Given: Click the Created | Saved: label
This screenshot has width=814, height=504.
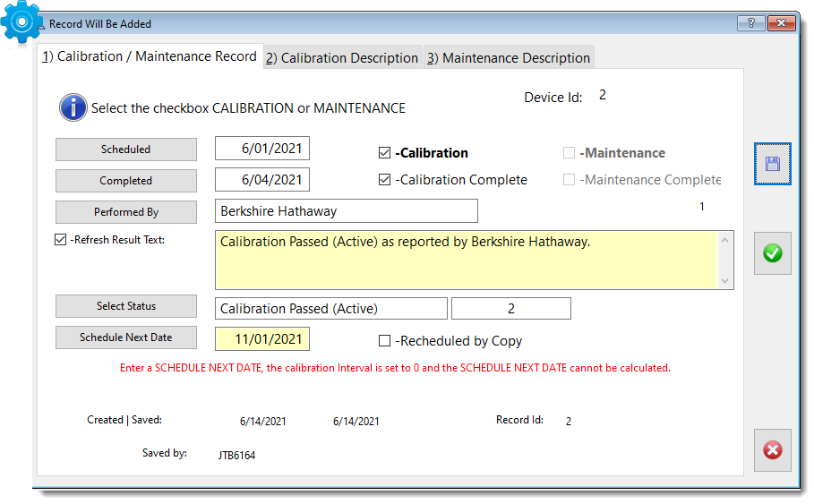Looking at the screenshot, I should (x=124, y=419).
